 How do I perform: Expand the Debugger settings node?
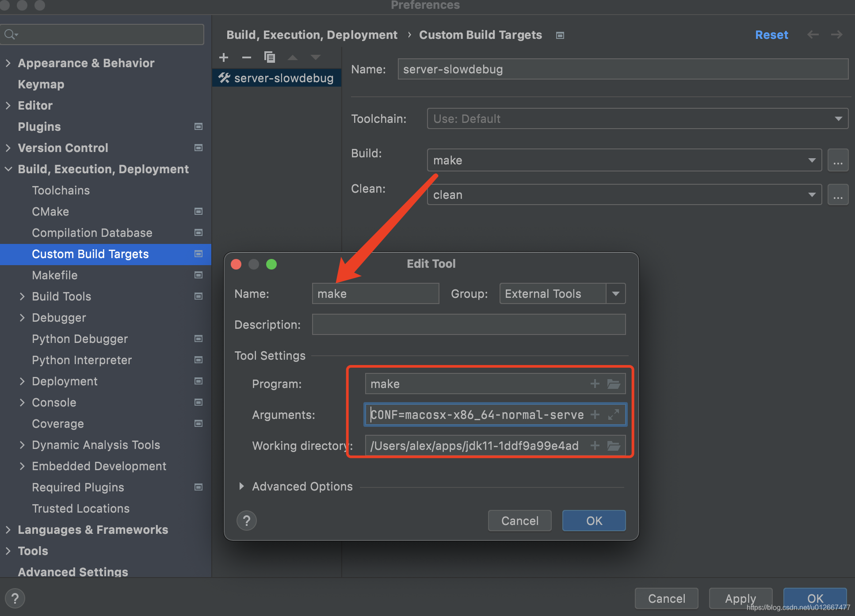22,318
